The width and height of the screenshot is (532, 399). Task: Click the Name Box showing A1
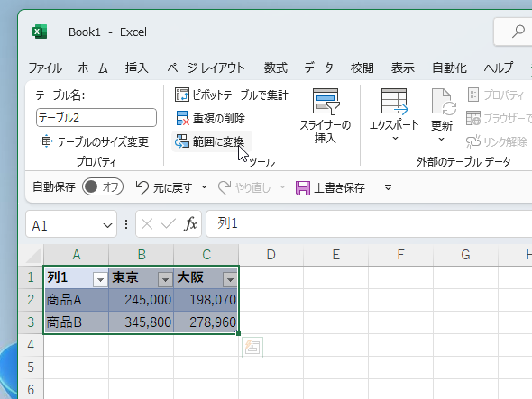71,224
